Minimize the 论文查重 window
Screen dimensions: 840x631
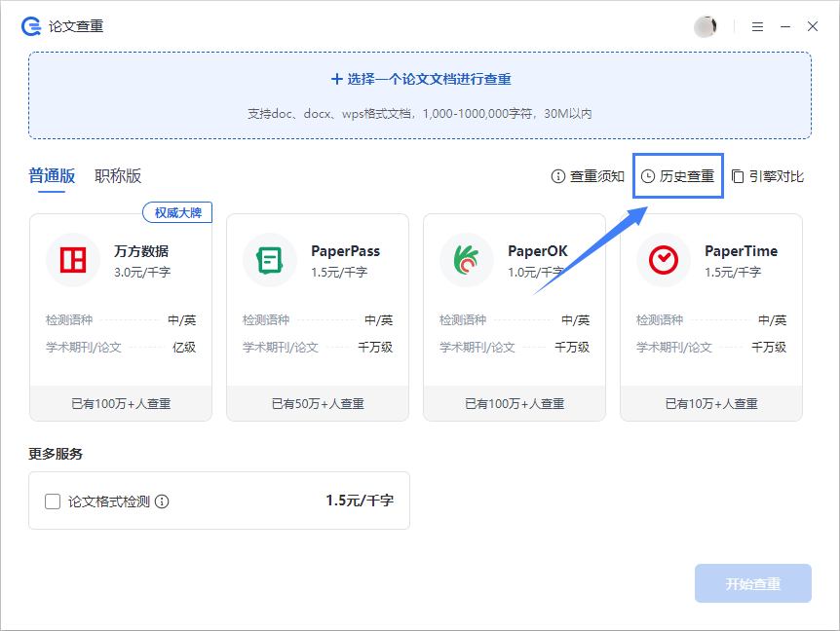pos(784,26)
